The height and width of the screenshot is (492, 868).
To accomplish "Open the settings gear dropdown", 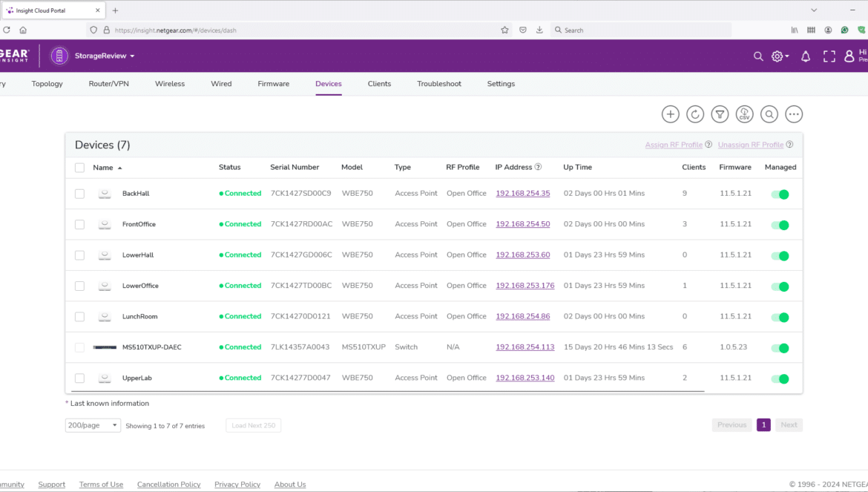I will pyautogui.click(x=780, y=56).
